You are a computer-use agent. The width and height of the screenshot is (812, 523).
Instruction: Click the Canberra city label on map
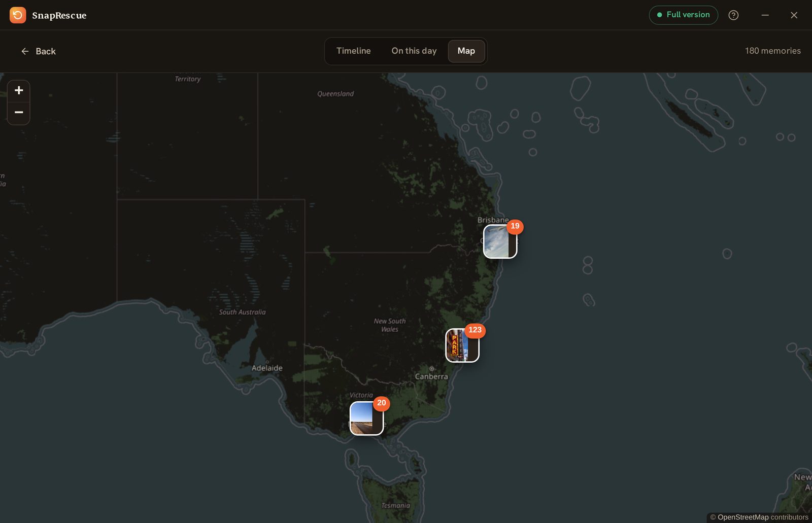(x=431, y=376)
